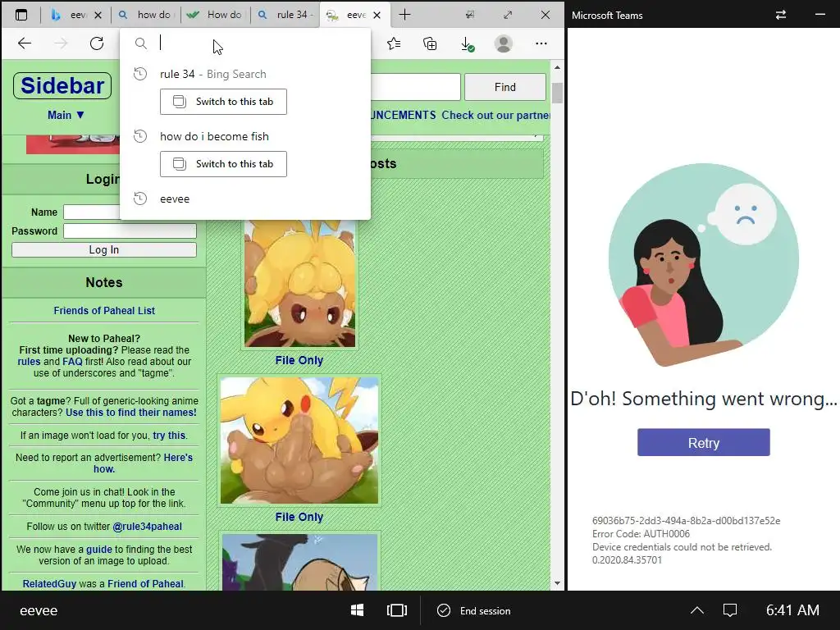840x630 pixels.
Task: Expand the Main dropdown menu
Action: coord(66,115)
